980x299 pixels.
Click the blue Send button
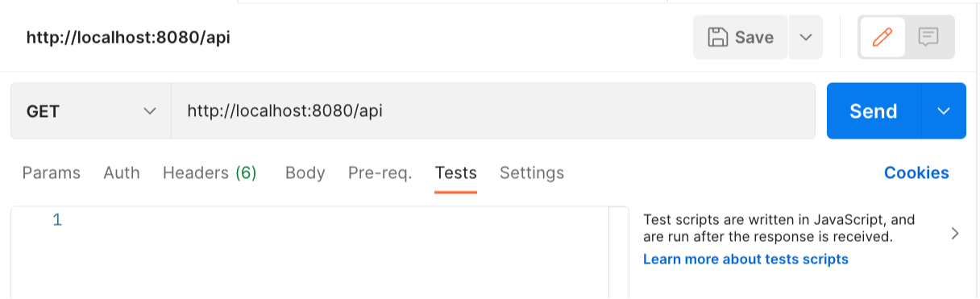point(874,111)
